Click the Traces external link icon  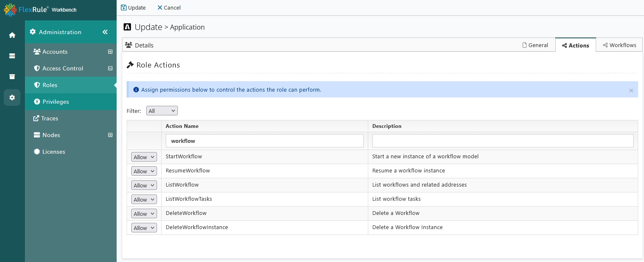tap(36, 118)
